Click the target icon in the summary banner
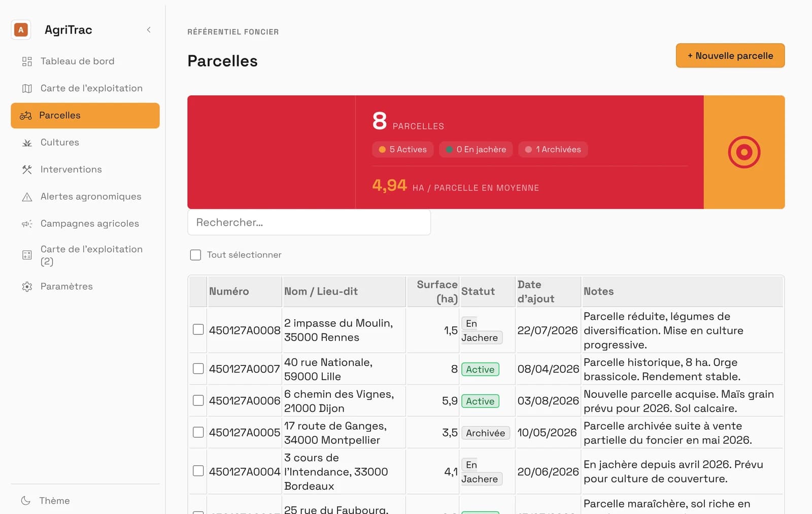This screenshot has width=812, height=514. pyautogui.click(x=744, y=152)
